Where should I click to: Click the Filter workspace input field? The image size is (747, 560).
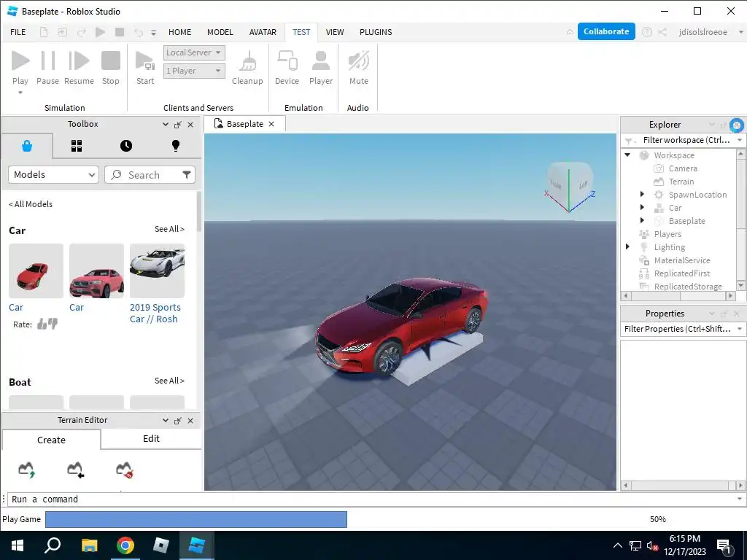click(686, 140)
